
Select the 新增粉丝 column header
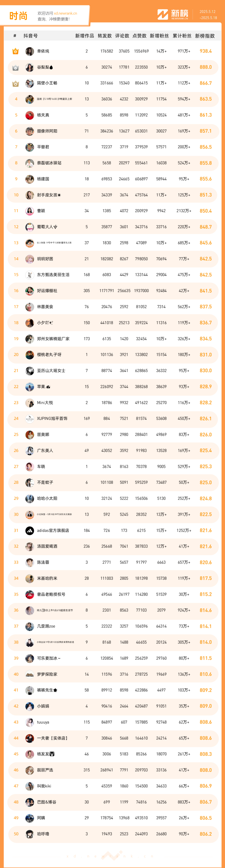[x=159, y=36]
